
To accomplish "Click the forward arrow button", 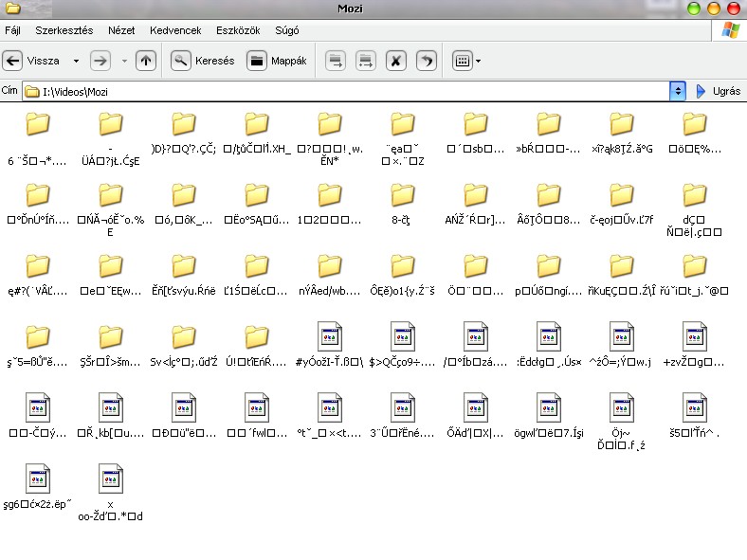I will (x=100, y=61).
